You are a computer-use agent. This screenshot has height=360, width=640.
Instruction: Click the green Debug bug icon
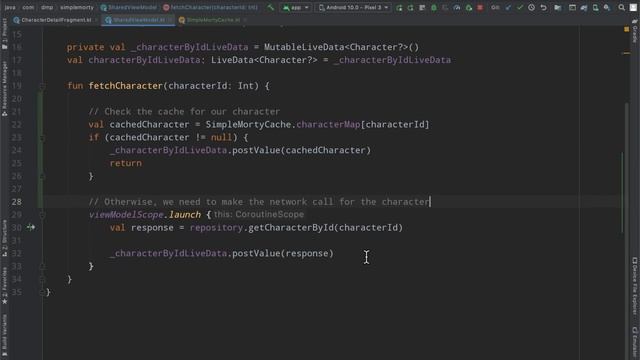click(x=433, y=7)
